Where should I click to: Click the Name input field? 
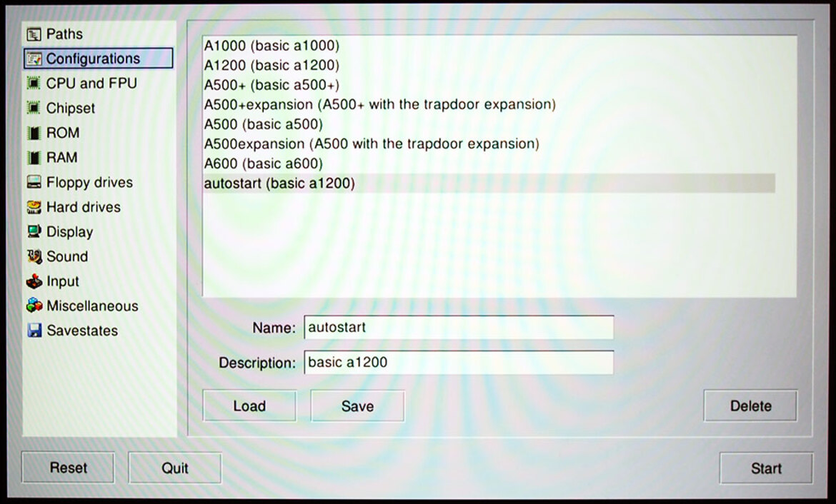click(459, 327)
